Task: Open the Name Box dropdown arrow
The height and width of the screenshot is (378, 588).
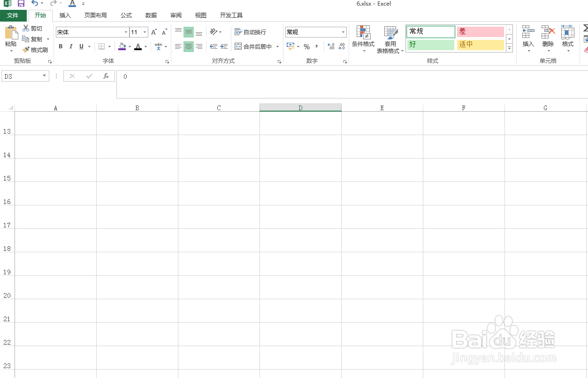Action: coord(45,76)
